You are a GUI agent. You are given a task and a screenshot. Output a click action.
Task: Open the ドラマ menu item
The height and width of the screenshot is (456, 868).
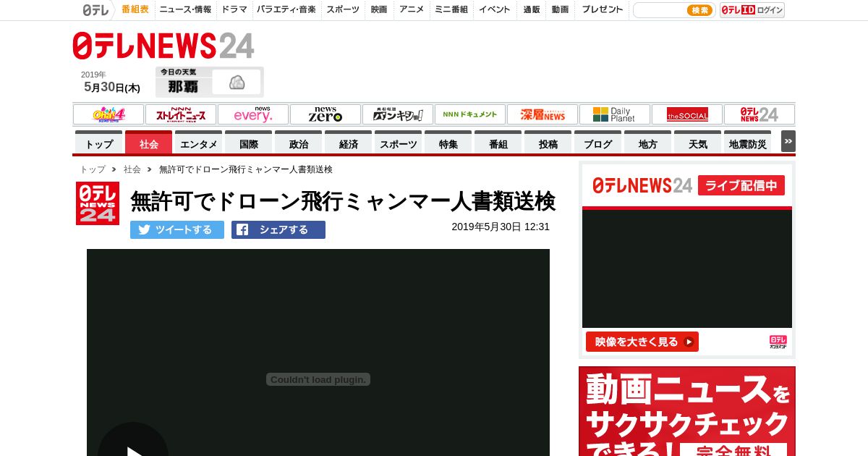click(x=234, y=10)
